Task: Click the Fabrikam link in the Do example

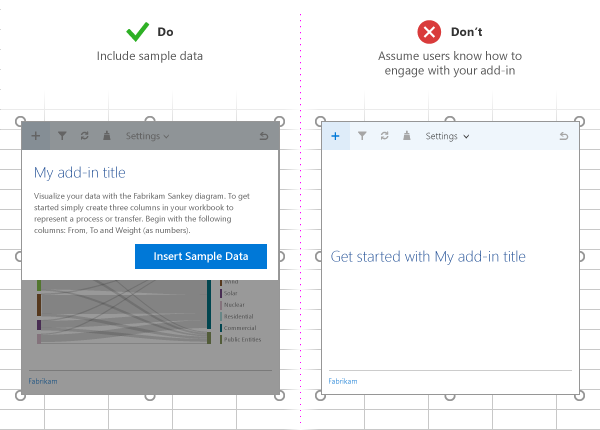Action: click(x=43, y=381)
